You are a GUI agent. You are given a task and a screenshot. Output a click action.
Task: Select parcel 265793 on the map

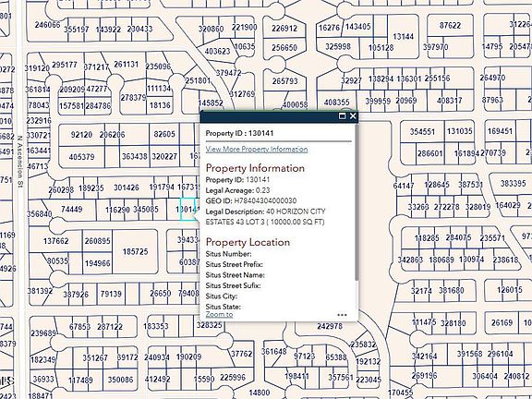pos(285,81)
